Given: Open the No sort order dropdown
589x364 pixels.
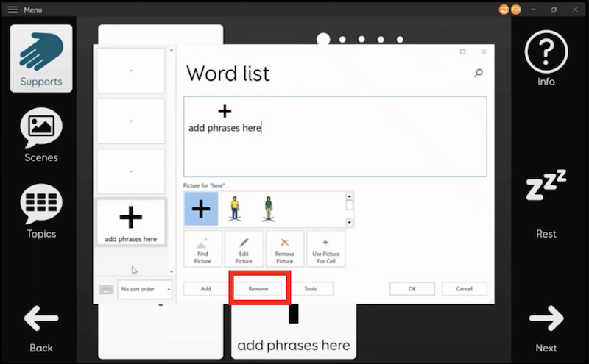Looking at the screenshot, I should (145, 289).
